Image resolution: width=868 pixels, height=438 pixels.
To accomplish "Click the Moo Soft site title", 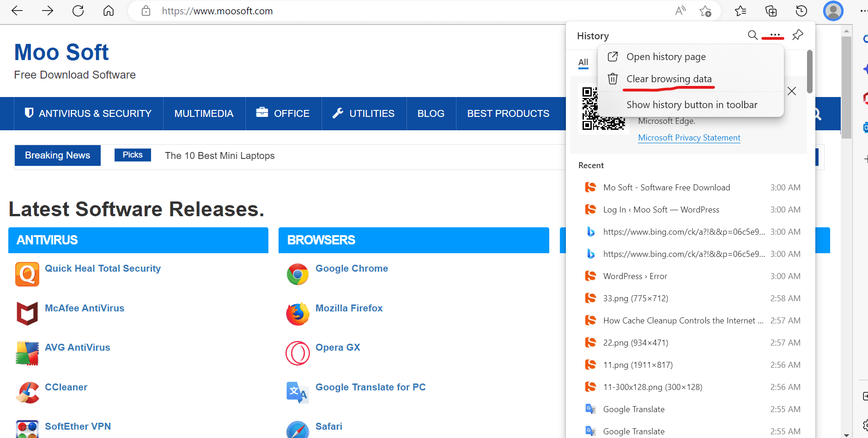I will [61, 52].
